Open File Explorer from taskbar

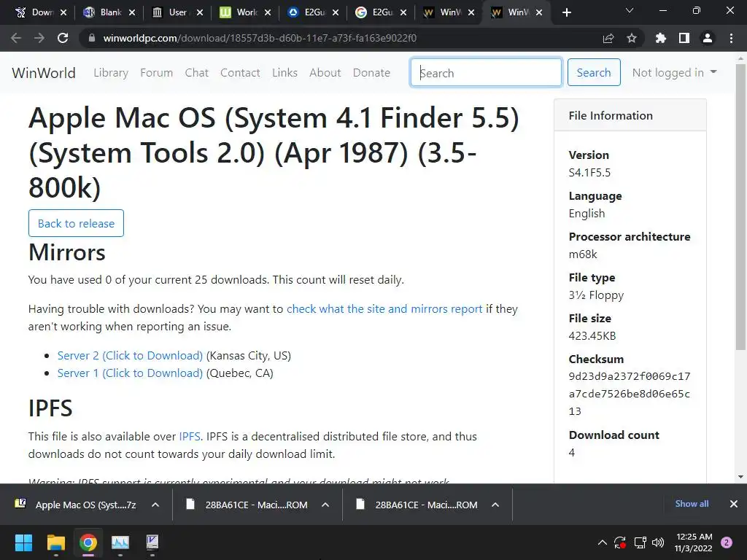click(x=55, y=542)
